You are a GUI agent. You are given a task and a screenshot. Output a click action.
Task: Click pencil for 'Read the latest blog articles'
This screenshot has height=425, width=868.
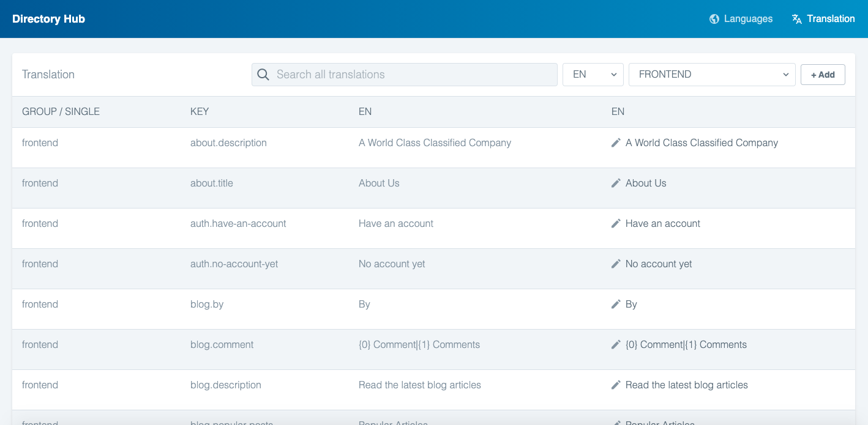click(616, 385)
